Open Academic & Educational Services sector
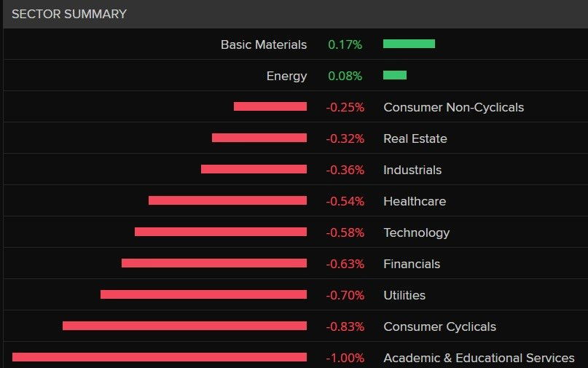 [x=479, y=358]
